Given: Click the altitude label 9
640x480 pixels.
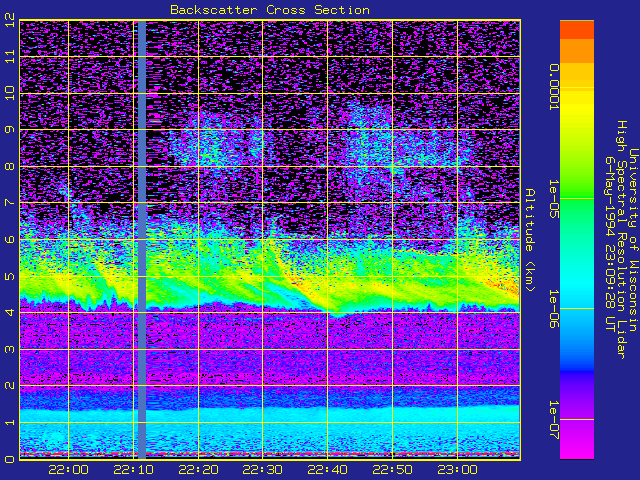Looking at the screenshot, I should point(10,129).
